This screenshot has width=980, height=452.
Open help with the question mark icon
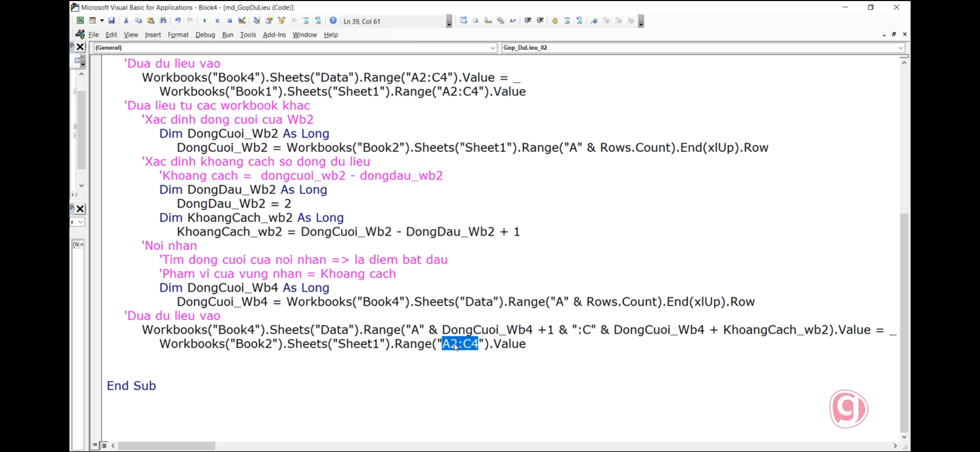pos(333,21)
